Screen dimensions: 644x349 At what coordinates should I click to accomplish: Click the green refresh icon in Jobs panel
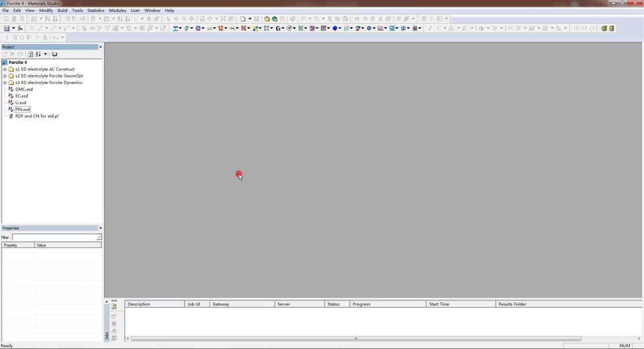(x=114, y=306)
